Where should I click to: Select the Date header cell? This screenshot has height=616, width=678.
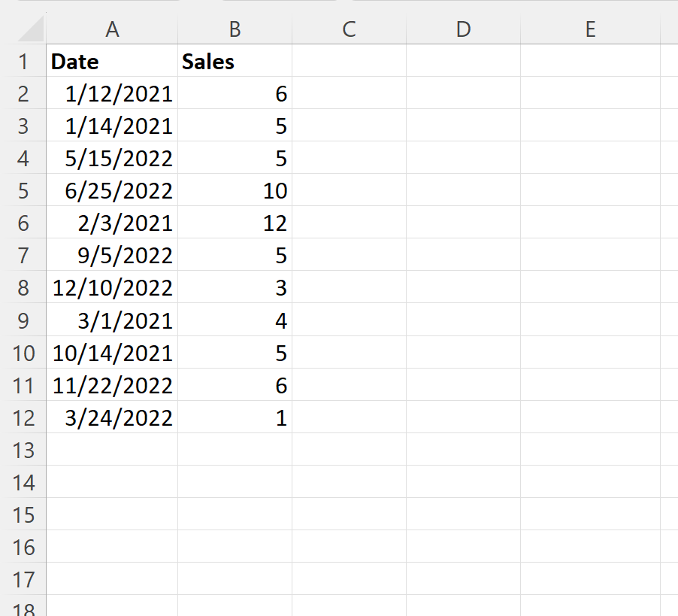click(112, 61)
